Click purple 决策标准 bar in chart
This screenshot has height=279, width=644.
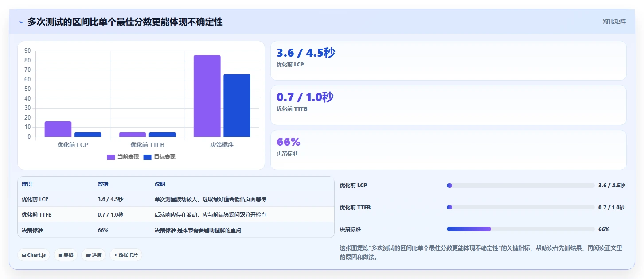pos(207,96)
